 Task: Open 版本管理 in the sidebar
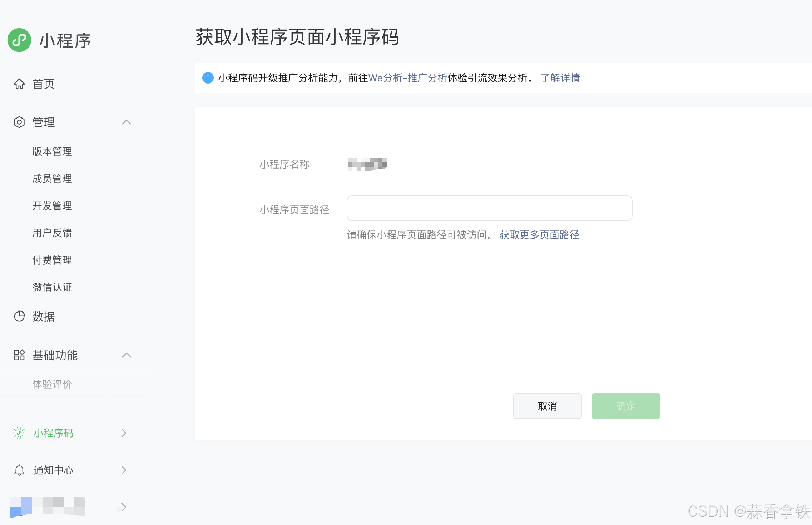[x=52, y=151]
